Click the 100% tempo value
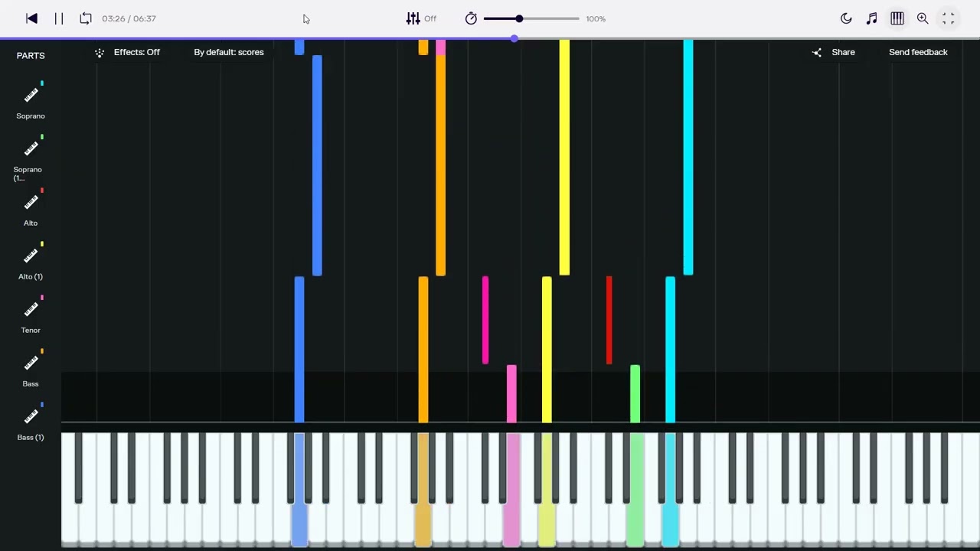The image size is (980, 551). (x=596, y=18)
